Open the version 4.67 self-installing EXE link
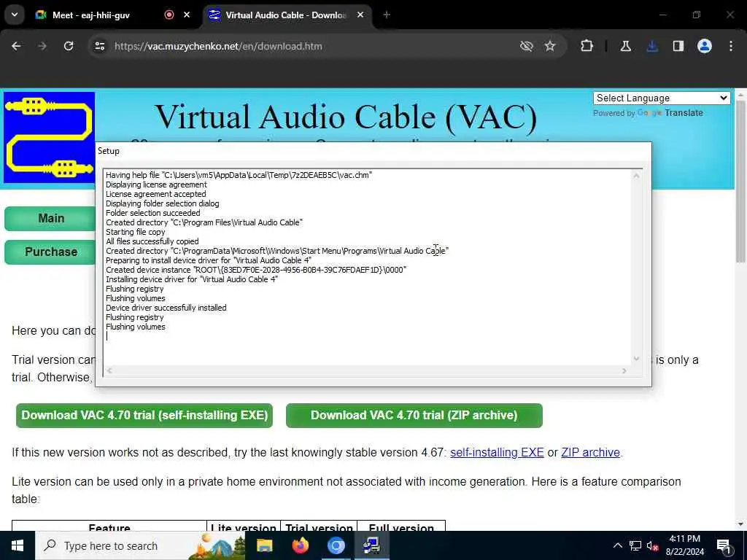Image resolution: width=747 pixels, height=560 pixels. [x=497, y=452]
